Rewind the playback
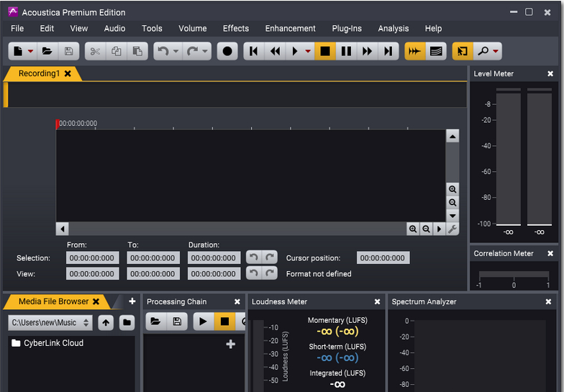This screenshot has width=564, height=392. pos(275,52)
